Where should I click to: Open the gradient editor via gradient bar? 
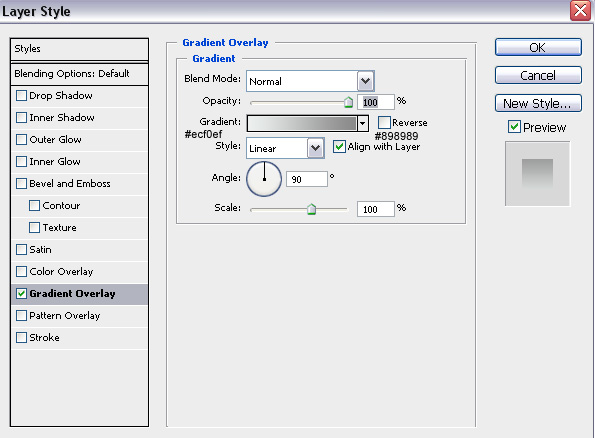302,123
